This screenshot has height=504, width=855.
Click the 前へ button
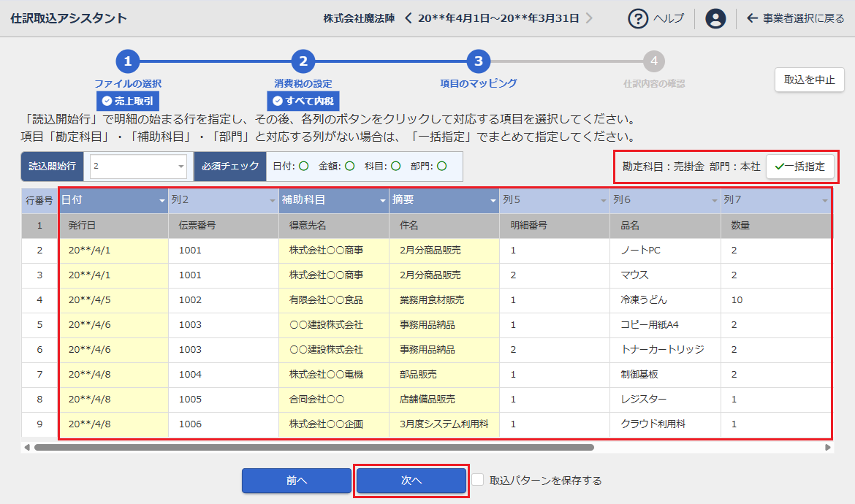297,481
